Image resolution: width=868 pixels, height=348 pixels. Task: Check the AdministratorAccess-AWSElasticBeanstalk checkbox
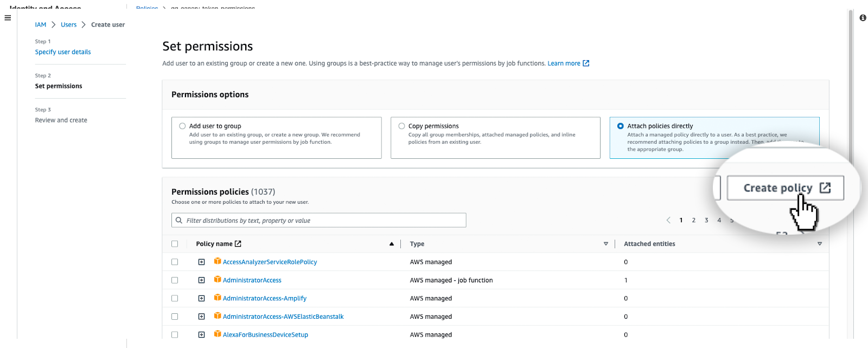tap(175, 317)
